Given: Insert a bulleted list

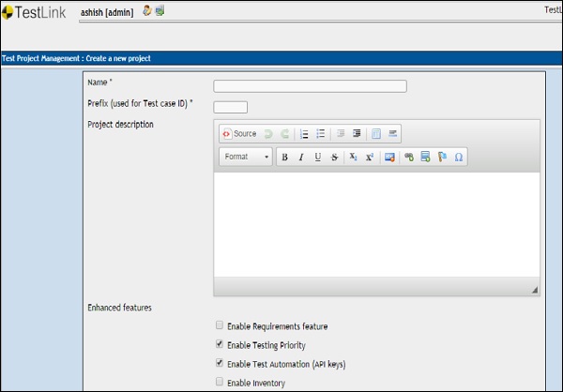Looking at the screenshot, I should click(321, 134).
